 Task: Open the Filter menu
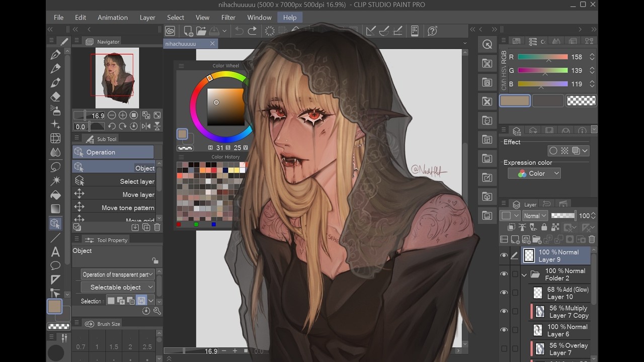click(x=228, y=17)
